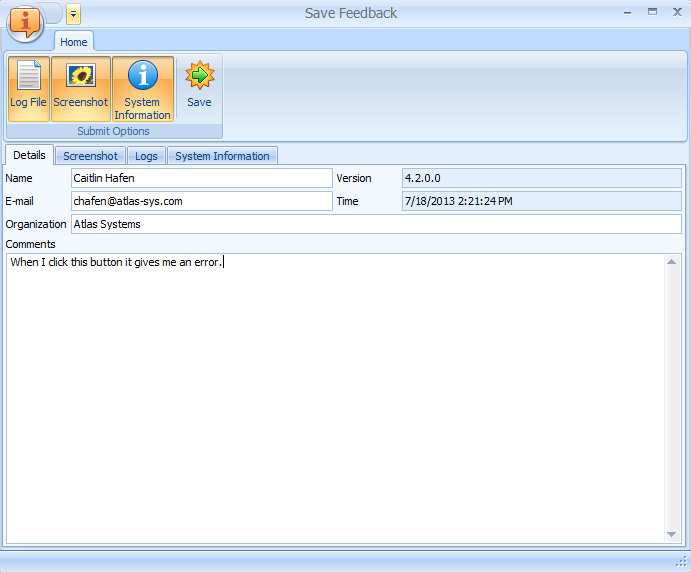Open the Screenshot tab below the ribbon
Screen dimensions: 691x572
pyautogui.click(x=90, y=156)
